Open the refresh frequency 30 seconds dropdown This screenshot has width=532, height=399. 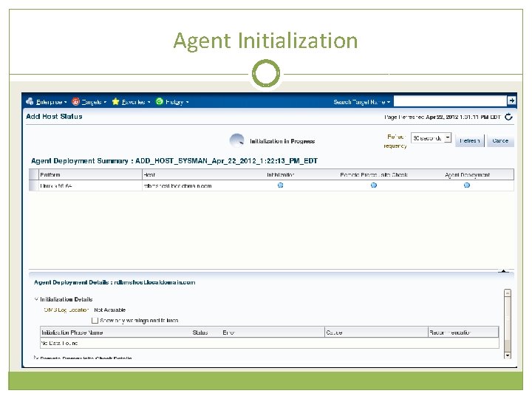[x=431, y=137]
